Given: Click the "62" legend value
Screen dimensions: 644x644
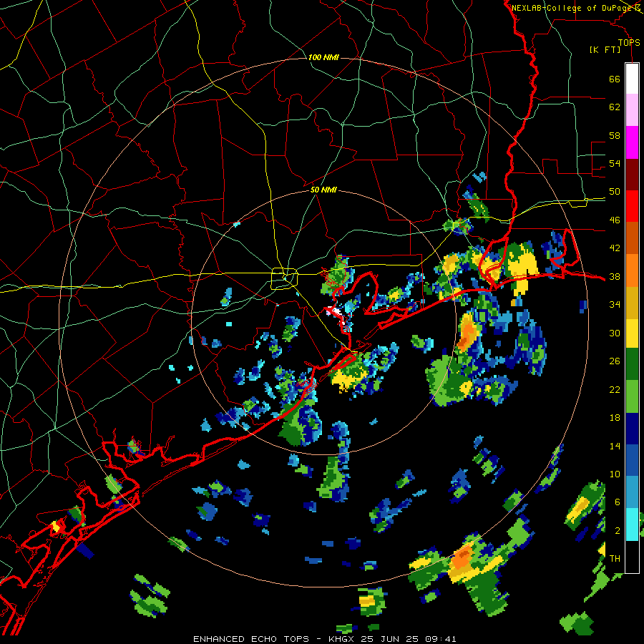Looking at the screenshot, I should pyautogui.click(x=615, y=107).
